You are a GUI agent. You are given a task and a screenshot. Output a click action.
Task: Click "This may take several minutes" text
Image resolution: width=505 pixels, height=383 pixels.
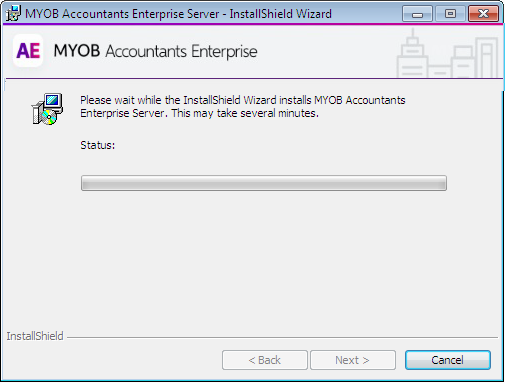point(245,113)
